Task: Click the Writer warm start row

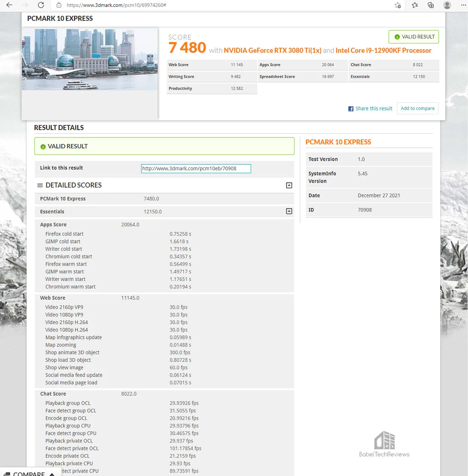Action: click(x=164, y=279)
